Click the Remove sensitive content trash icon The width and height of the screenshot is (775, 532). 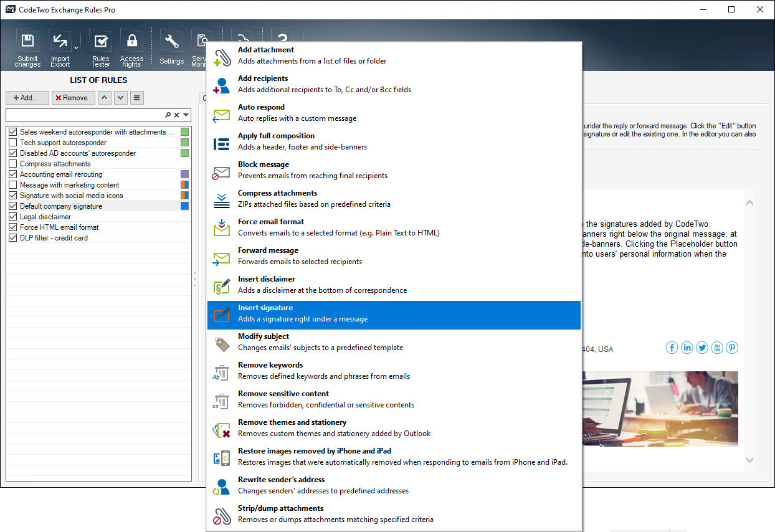pyautogui.click(x=222, y=401)
